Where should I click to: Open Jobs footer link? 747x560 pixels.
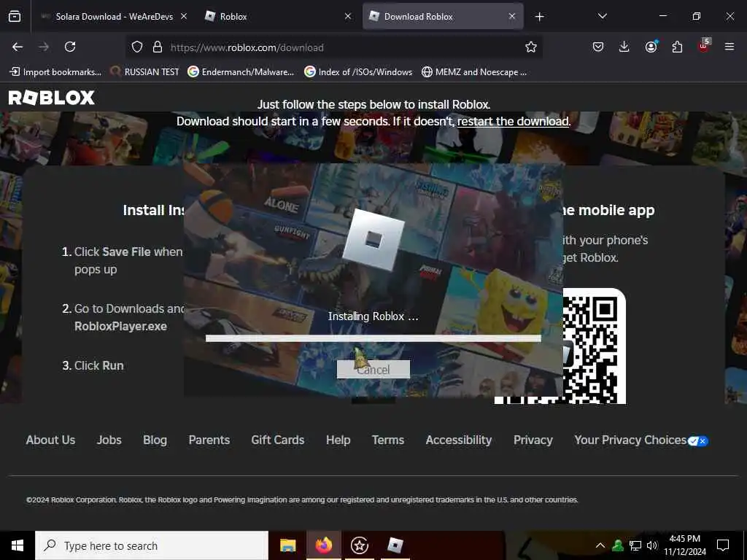[x=109, y=440]
